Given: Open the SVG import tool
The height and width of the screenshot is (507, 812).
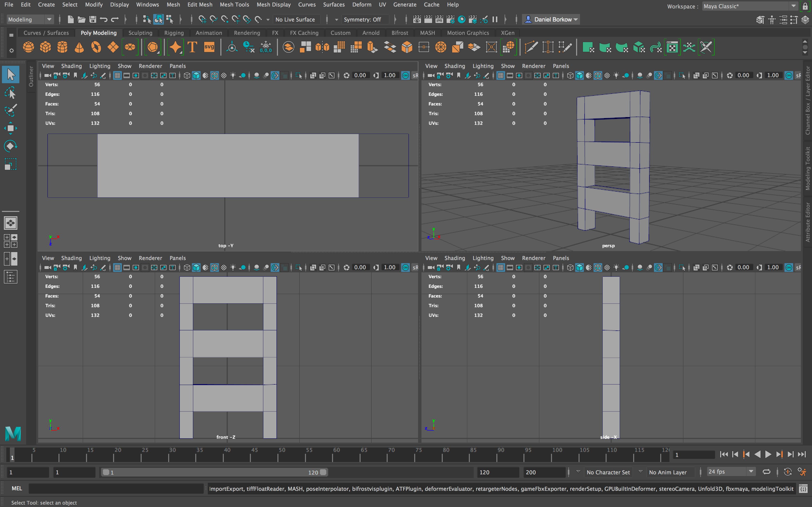Looking at the screenshot, I should pyautogui.click(x=209, y=47).
